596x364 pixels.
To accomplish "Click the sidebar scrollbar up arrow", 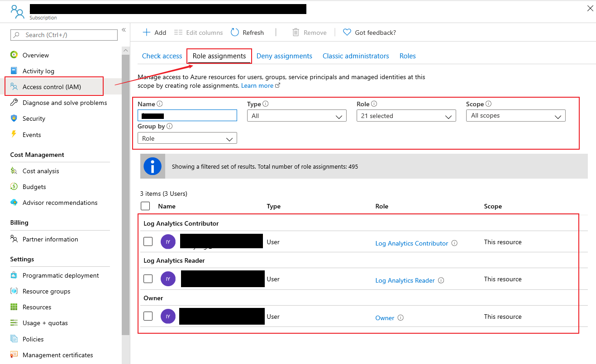I will point(126,51).
